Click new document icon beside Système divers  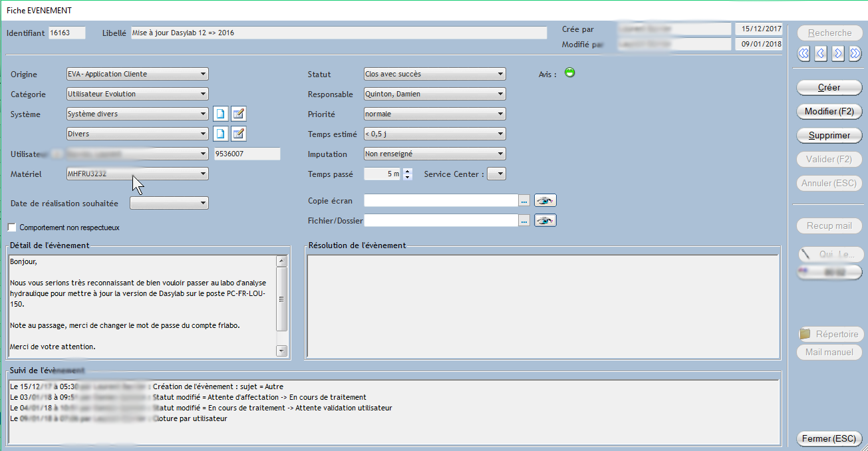click(221, 114)
